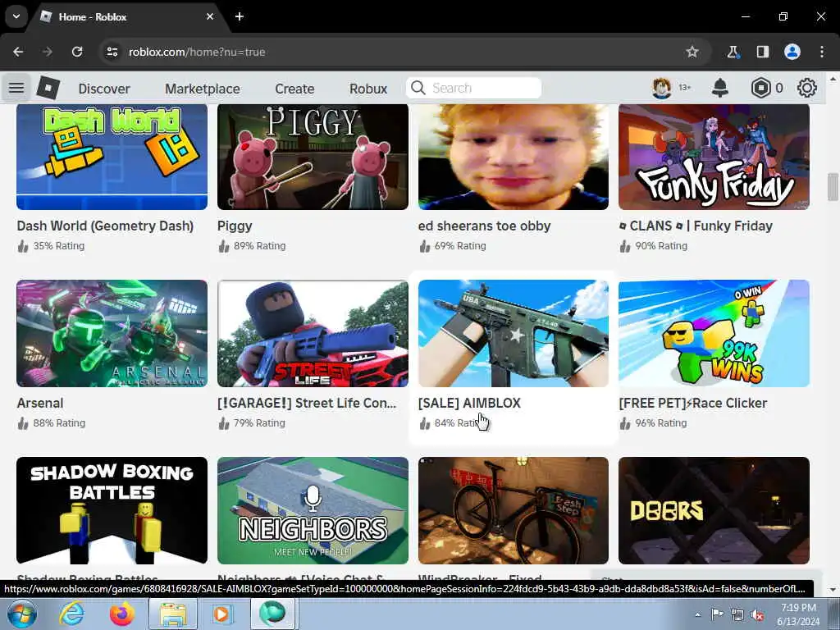Open Chrome Labs flask icon

tap(733, 52)
